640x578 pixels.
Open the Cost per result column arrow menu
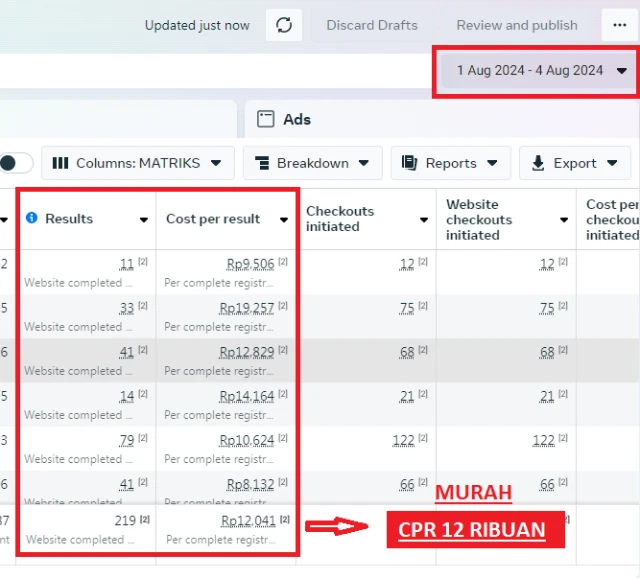coord(284,220)
